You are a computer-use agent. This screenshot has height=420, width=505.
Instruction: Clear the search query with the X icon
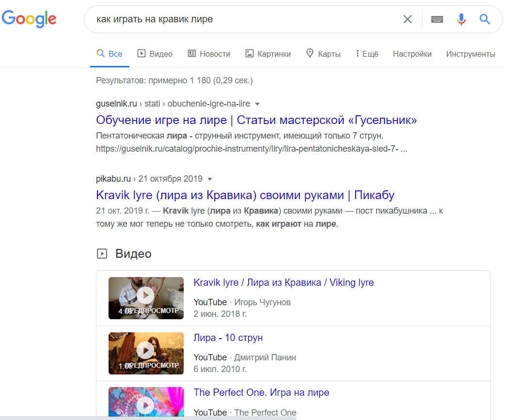(x=408, y=19)
